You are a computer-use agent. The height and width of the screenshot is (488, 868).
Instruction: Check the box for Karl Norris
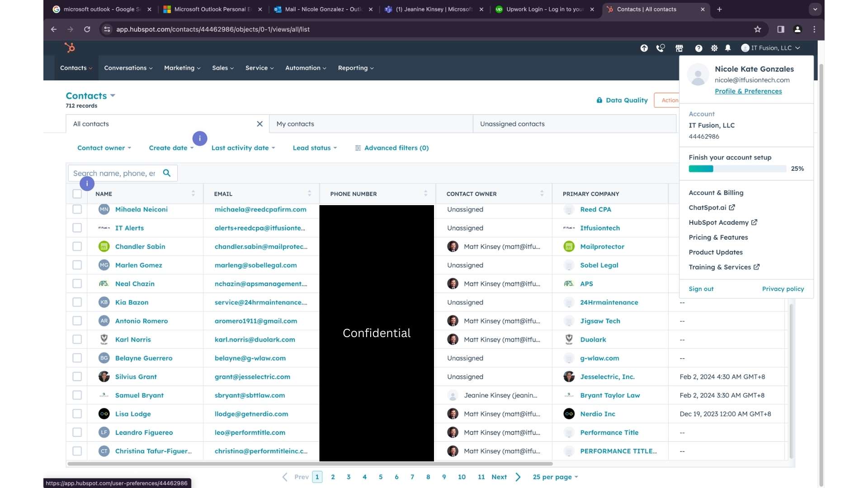point(77,339)
